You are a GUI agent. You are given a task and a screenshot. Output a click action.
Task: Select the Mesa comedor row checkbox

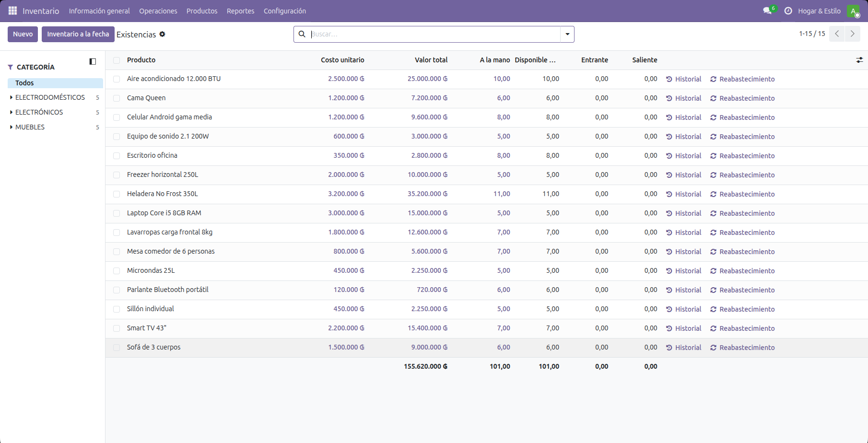[117, 252]
